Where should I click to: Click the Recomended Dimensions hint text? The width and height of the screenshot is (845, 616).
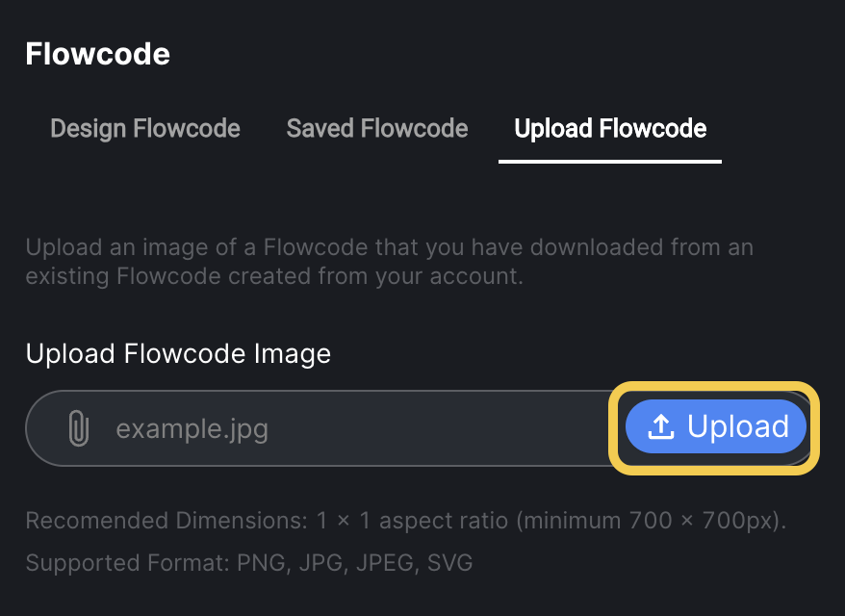pos(406,521)
